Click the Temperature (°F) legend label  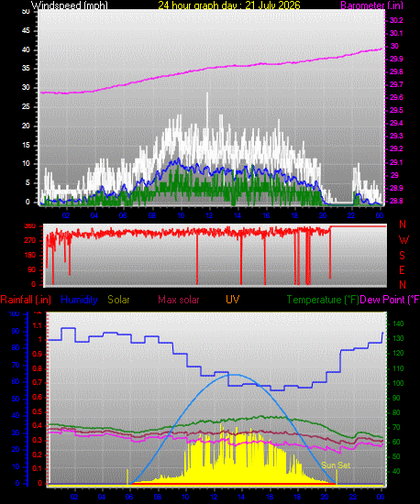tap(323, 300)
